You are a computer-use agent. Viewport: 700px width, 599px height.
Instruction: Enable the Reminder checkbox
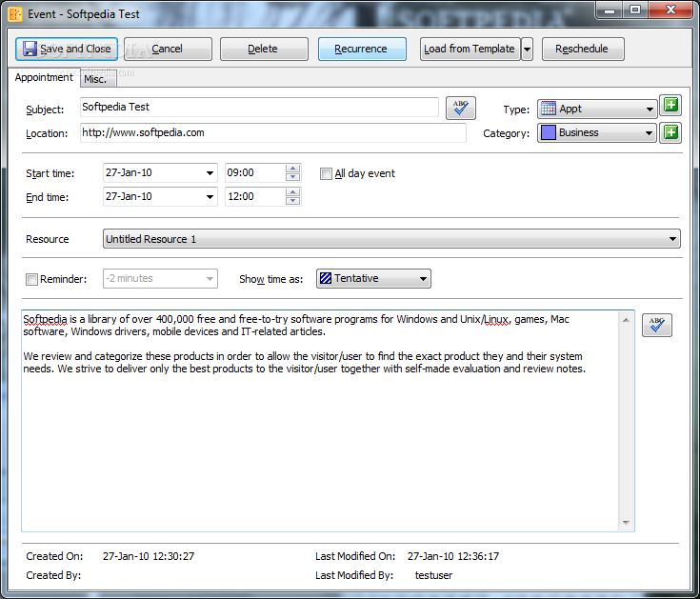[31, 279]
